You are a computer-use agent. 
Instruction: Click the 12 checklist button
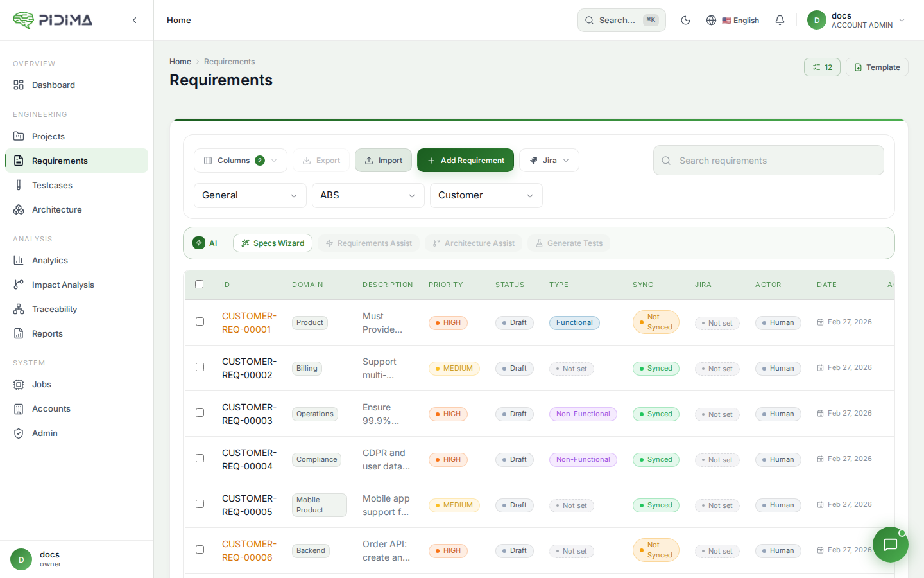822,67
